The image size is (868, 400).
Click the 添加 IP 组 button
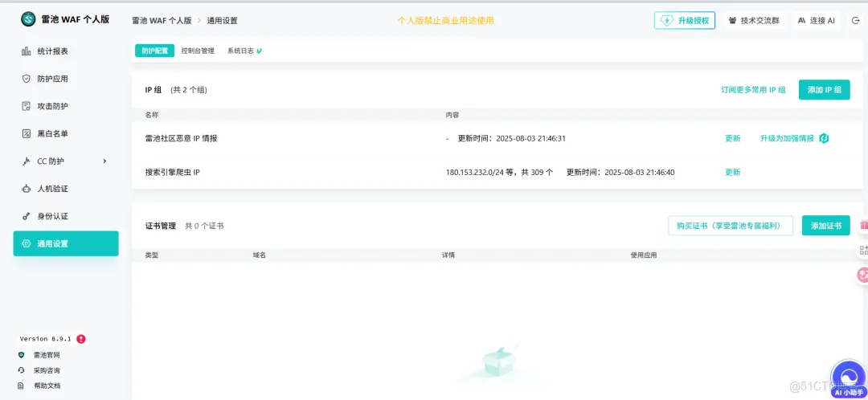(x=824, y=90)
